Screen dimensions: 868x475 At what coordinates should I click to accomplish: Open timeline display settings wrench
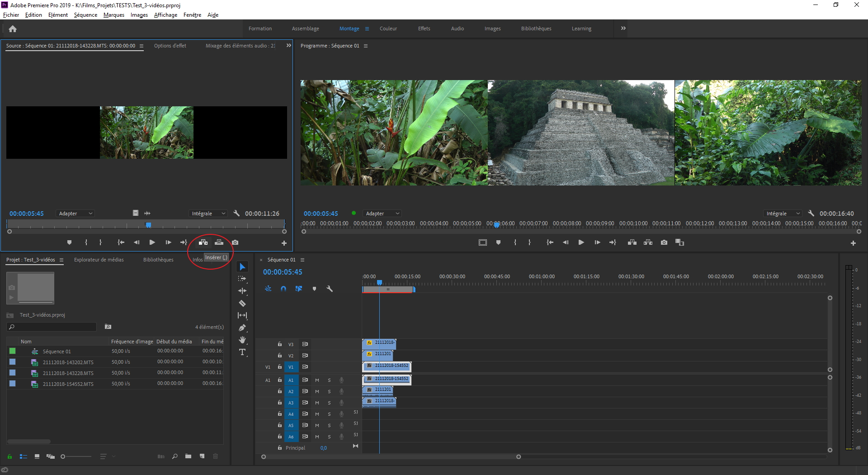330,289
